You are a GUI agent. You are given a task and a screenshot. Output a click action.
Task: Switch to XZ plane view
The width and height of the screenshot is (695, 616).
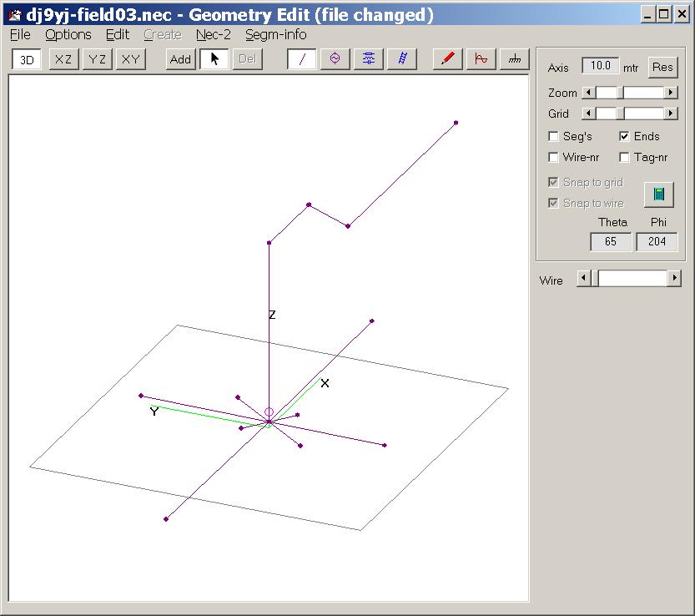coord(63,59)
